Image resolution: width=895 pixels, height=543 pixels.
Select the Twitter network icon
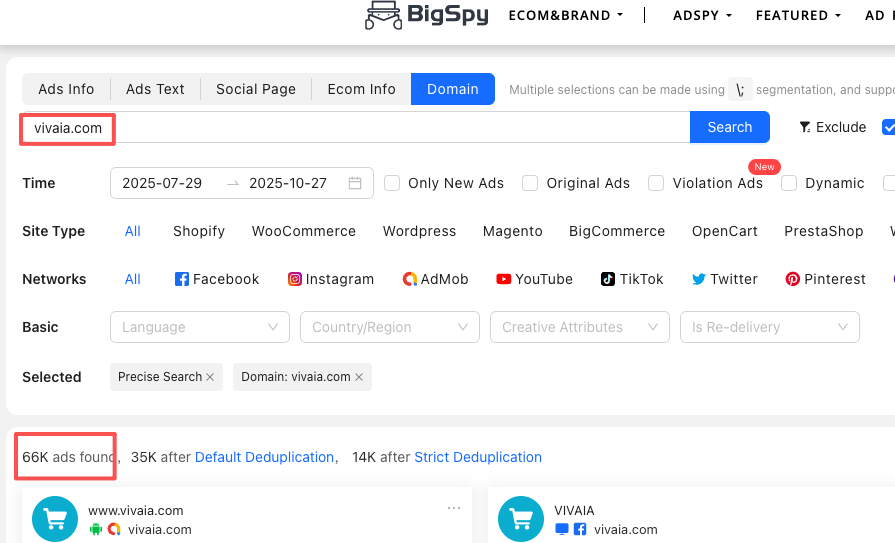(x=699, y=279)
